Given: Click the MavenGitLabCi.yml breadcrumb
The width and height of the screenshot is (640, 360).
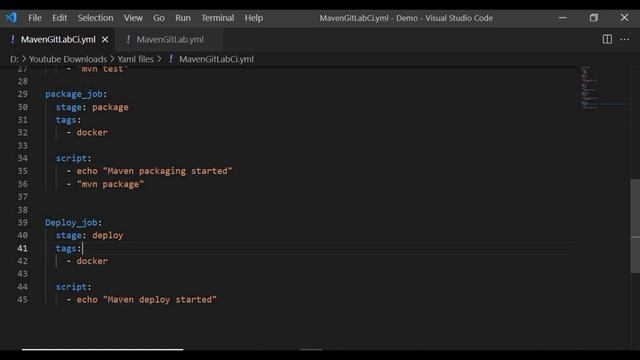Looking at the screenshot, I should pyautogui.click(x=216, y=59).
